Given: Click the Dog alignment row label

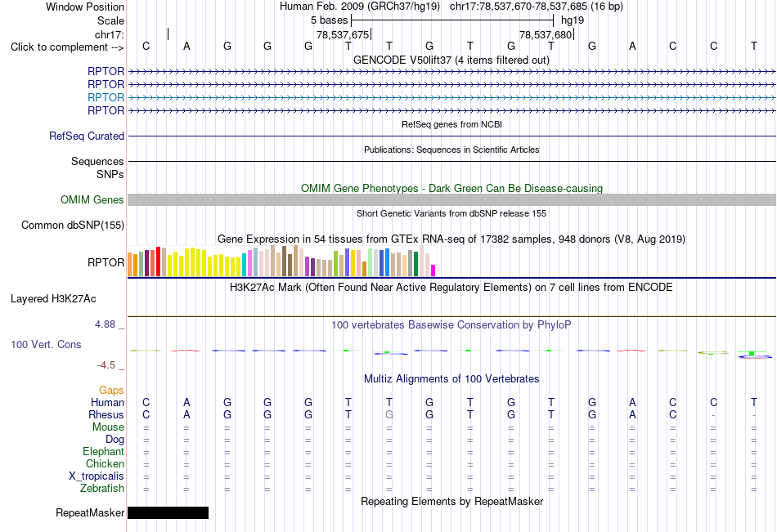Looking at the screenshot, I should pyautogui.click(x=115, y=440).
